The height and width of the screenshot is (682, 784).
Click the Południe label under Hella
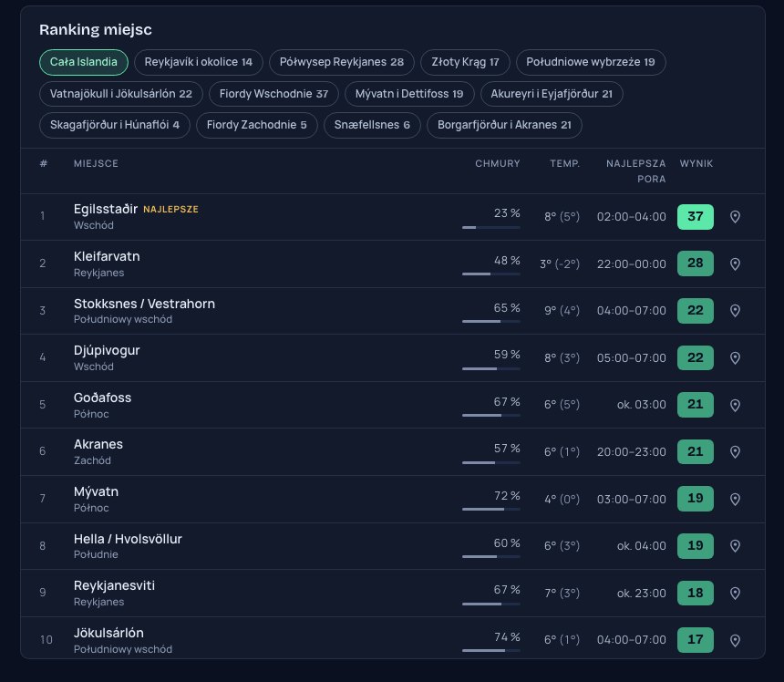(x=96, y=554)
